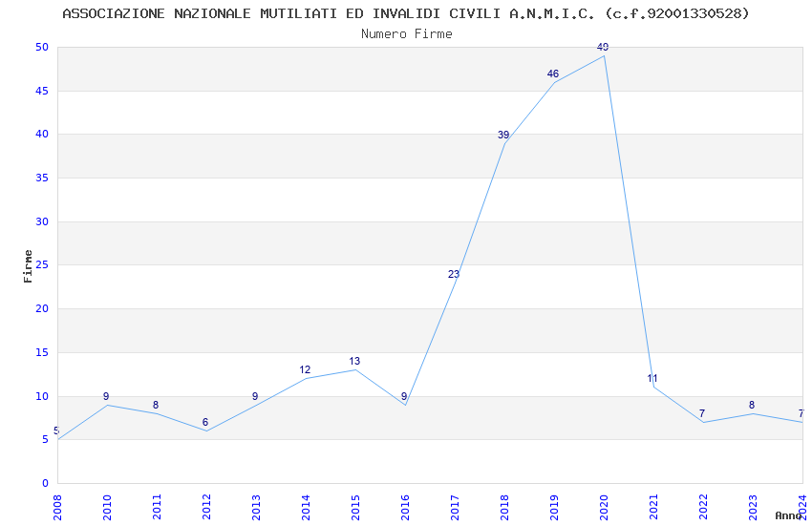Click the data label 11 for 2021
This screenshot has width=812, height=525.
point(652,379)
